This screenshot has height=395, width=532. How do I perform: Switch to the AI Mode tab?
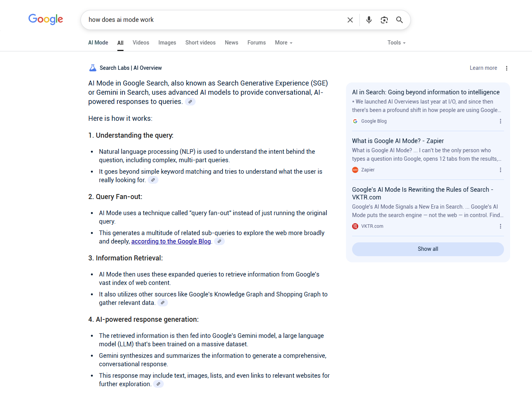[98, 43]
